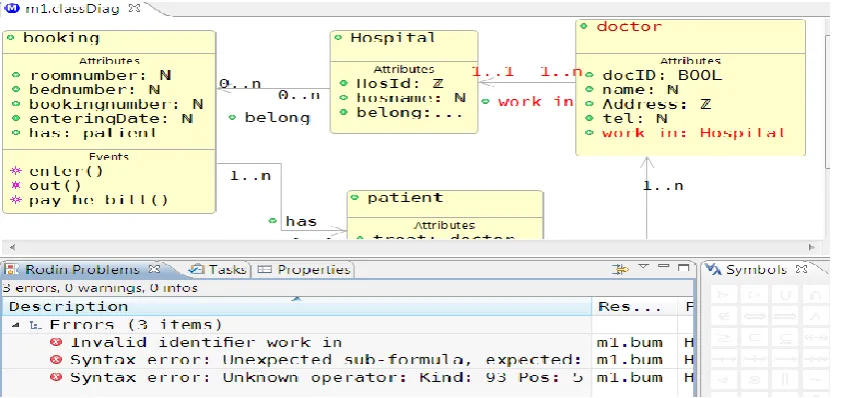The image size is (841, 398).
Task: Select the 'belong:...' attribute in Hospital
Action: (x=410, y=113)
